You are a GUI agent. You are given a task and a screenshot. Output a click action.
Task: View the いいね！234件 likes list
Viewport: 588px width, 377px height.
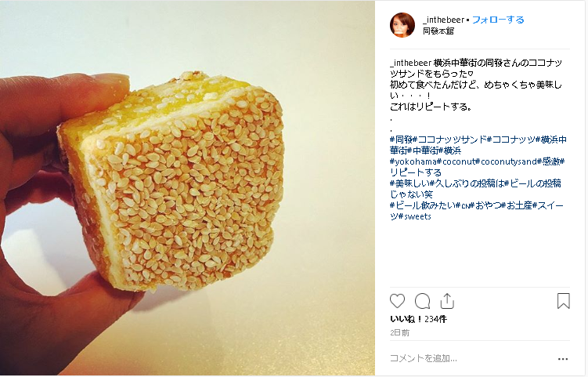[x=418, y=319]
